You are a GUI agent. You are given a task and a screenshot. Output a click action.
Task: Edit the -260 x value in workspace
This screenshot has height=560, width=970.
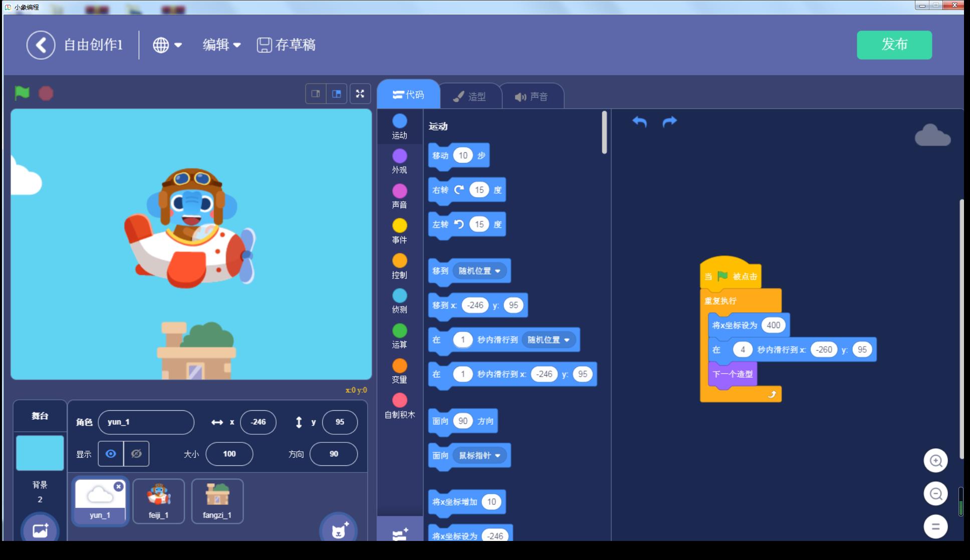point(824,350)
